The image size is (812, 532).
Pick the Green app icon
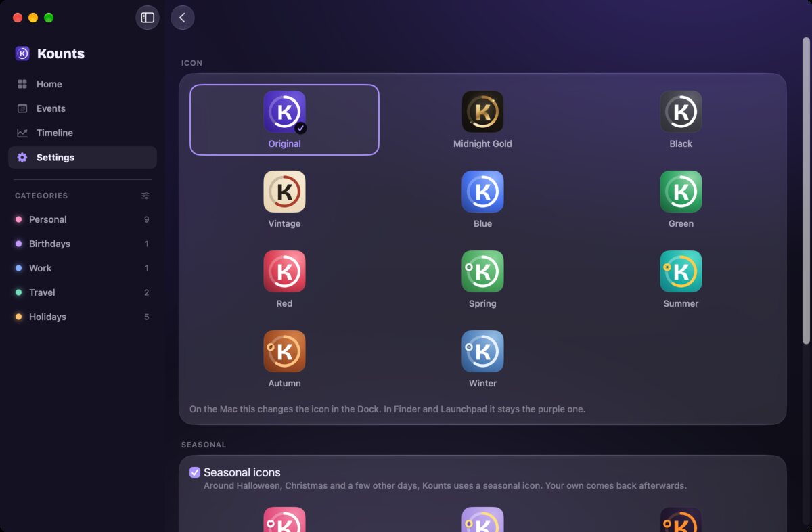click(681, 192)
